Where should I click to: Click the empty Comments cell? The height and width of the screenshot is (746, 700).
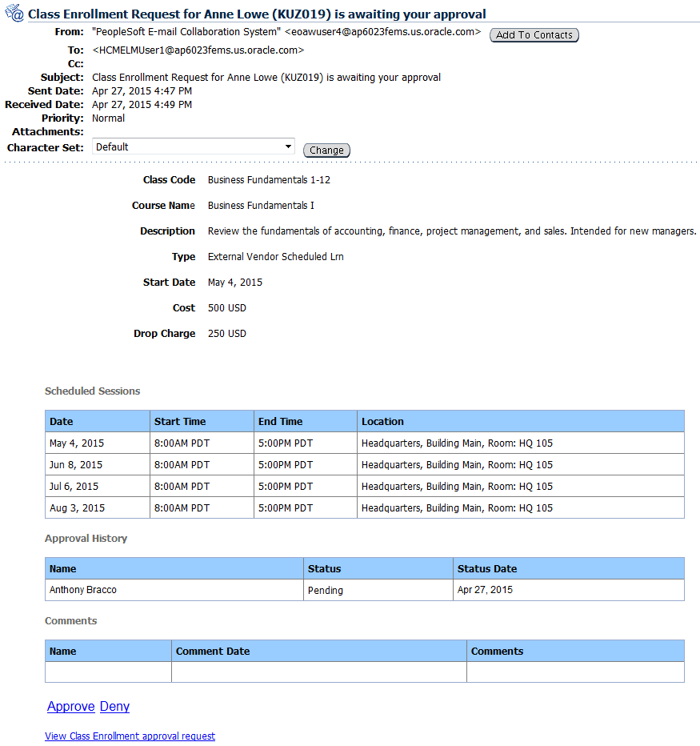pyautogui.click(x=574, y=672)
